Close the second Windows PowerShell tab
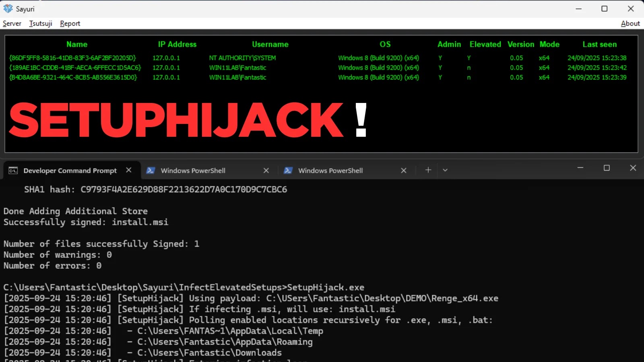Image resolution: width=644 pixels, height=362 pixels. 403,171
